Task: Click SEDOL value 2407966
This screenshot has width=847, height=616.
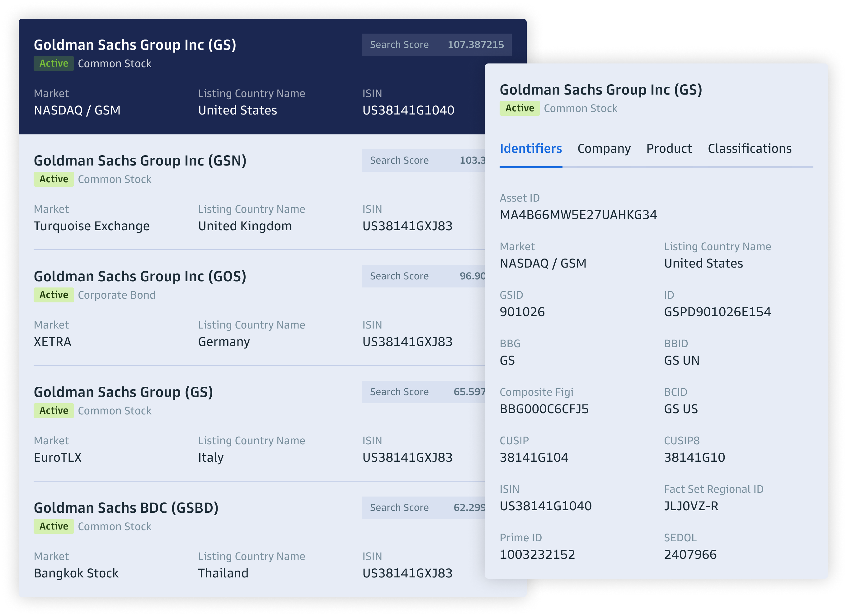Action: (690, 555)
